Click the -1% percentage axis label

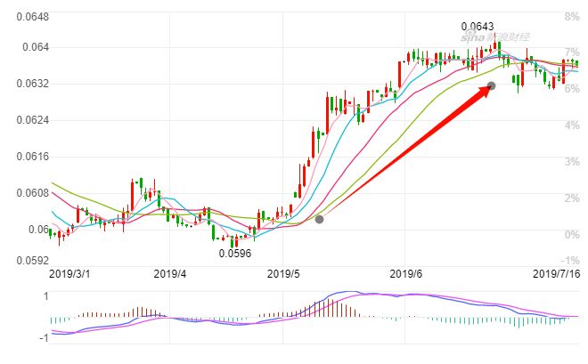tap(570, 260)
